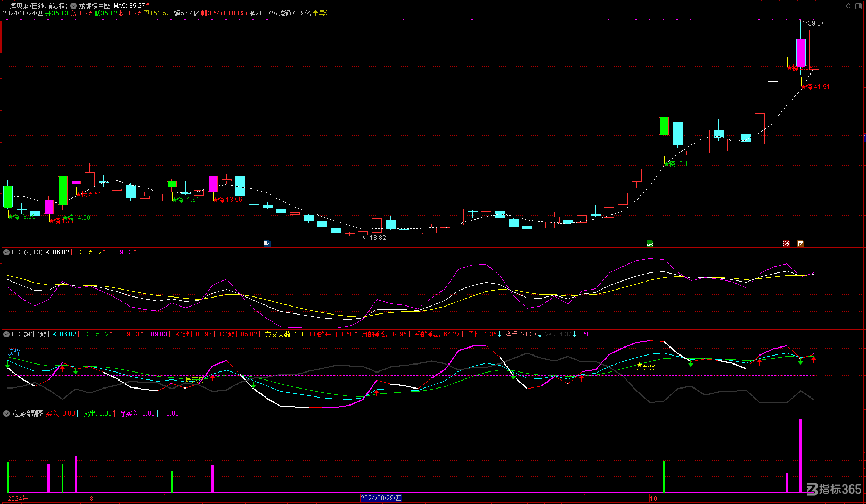Click the J: 89.83 magenta value in KDJ panel
The image size is (866, 504).
(x=123, y=252)
